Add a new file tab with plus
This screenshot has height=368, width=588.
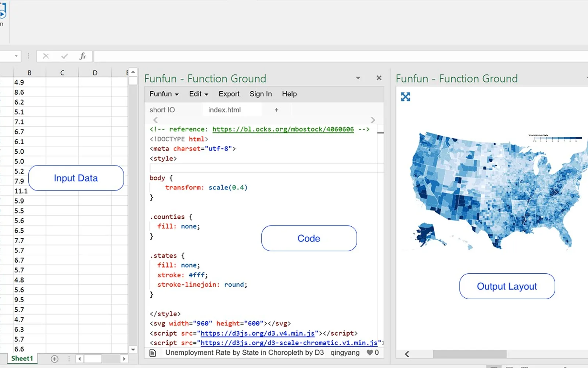tap(276, 110)
